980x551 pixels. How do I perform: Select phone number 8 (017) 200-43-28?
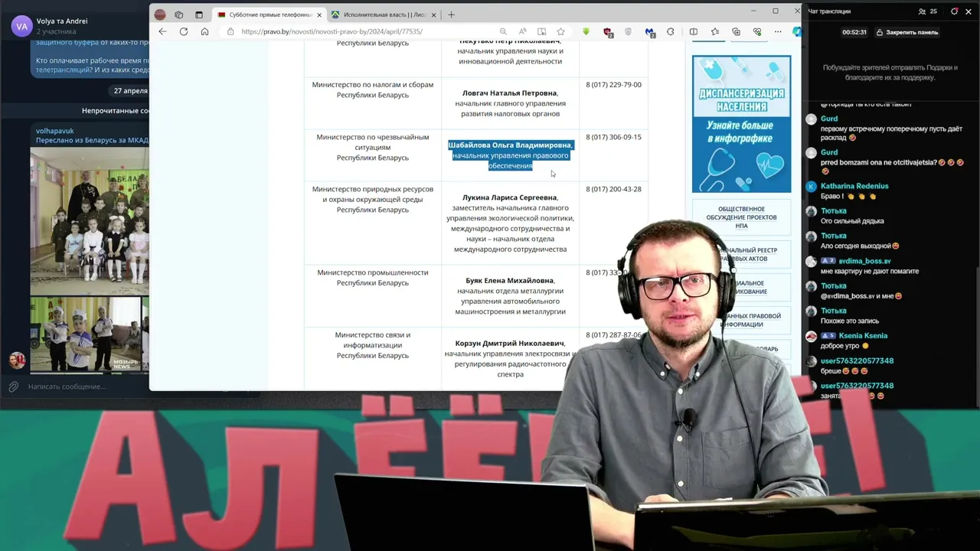click(614, 189)
